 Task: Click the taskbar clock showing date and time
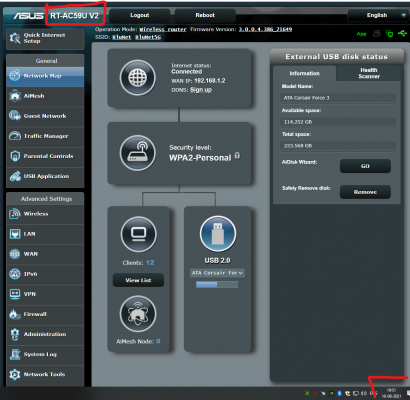[391, 393]
